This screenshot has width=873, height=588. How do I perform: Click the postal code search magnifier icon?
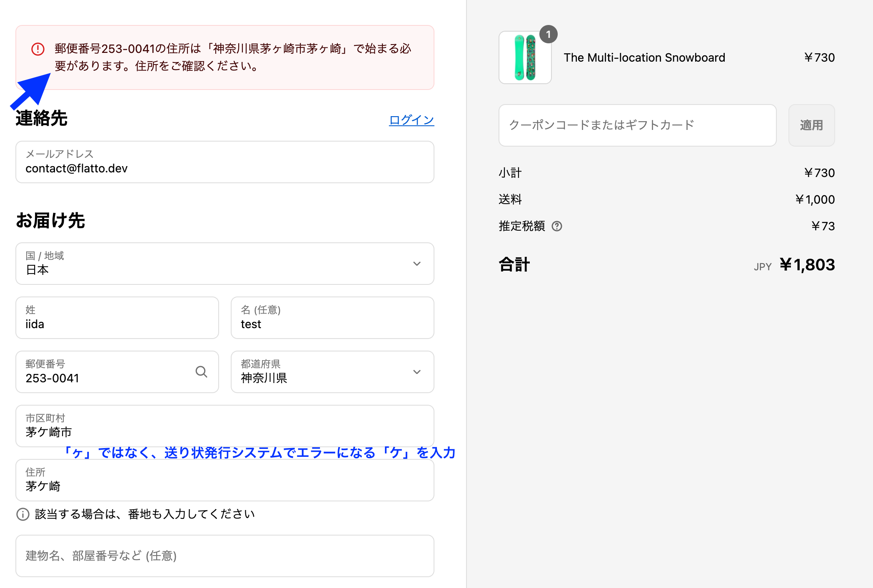point(201,371)
